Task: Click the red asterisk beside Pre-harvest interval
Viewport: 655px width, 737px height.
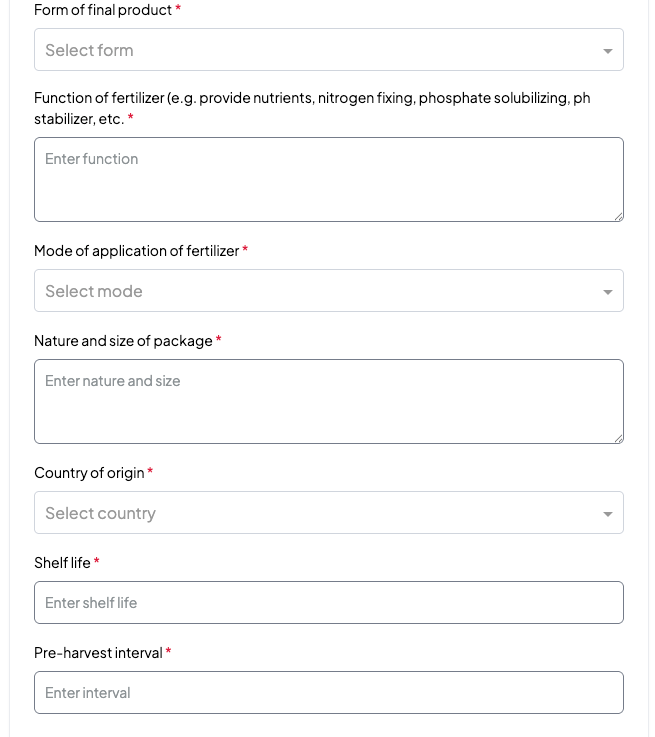Action: pos(168,651)
